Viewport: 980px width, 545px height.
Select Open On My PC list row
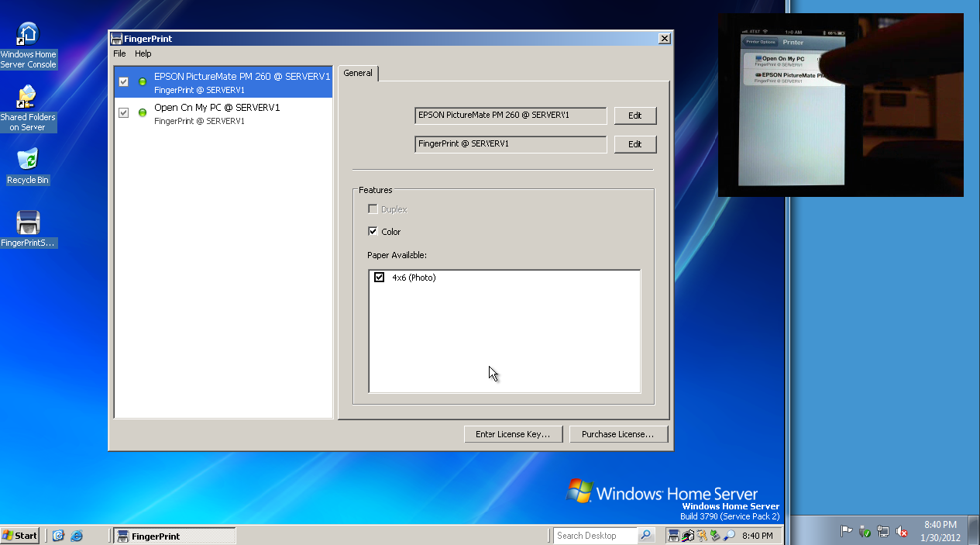pos(223,113)
